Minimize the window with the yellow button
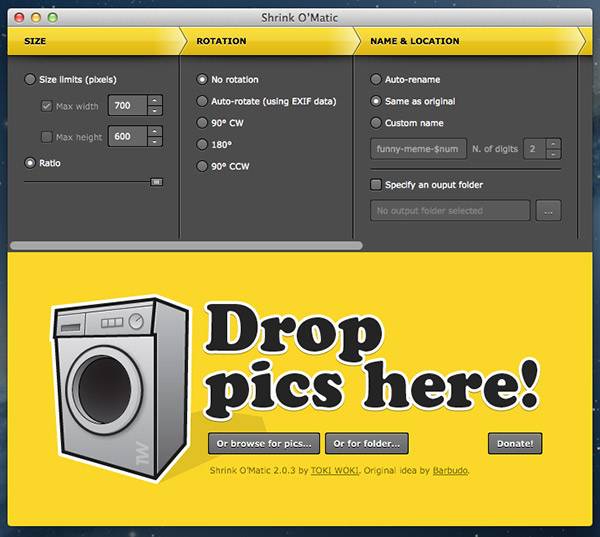This screenshot has width=600, height=537. click(36, 17)
